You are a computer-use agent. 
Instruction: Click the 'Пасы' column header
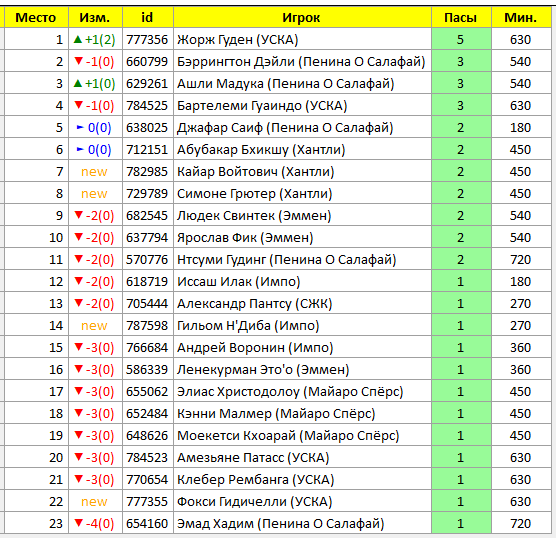click(x=461, y=17)
